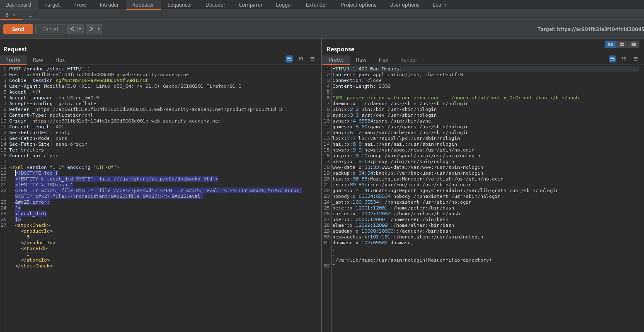Switch to the Logger tab
The image size is (644, 332).
point(285,5)
